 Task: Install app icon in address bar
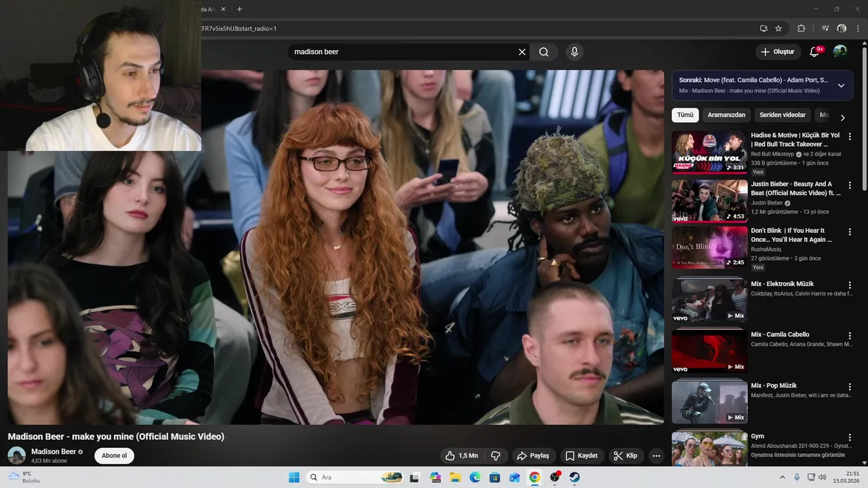764,28
